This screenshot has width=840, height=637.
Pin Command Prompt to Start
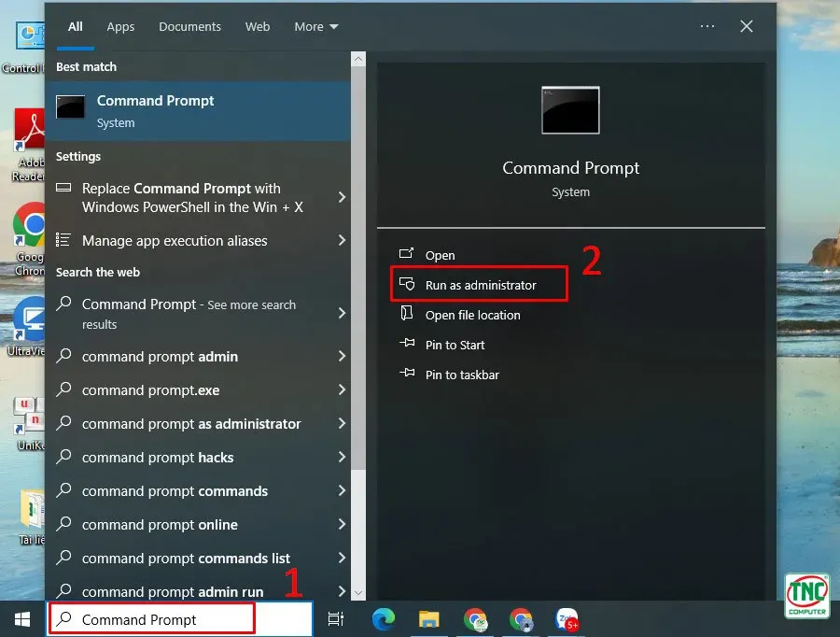pos(454,345)
